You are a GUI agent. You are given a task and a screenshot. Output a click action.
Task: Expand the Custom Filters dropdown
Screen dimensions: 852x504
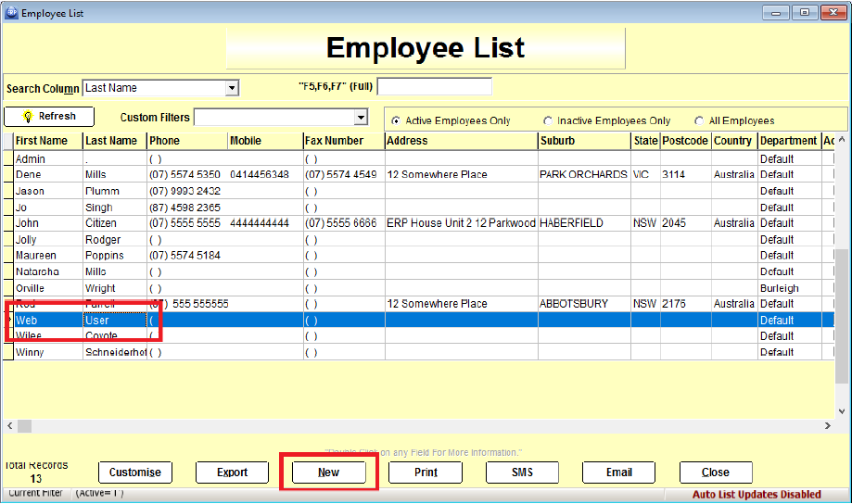(x=361, y=118)
